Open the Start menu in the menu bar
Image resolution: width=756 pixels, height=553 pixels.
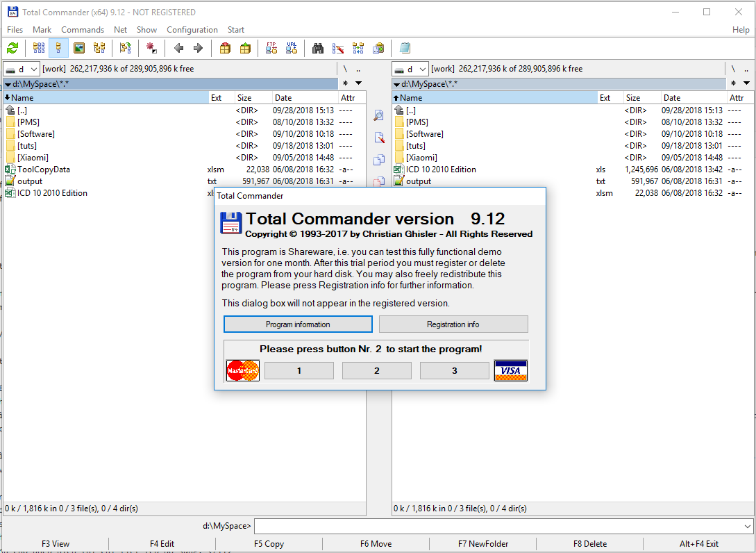point(236,30)
